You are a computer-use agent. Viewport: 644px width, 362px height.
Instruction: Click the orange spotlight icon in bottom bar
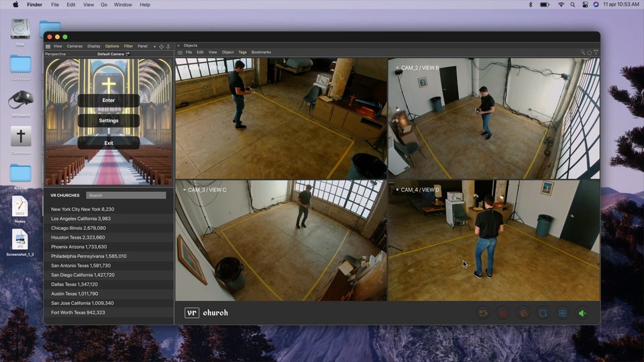click(523, 313)
